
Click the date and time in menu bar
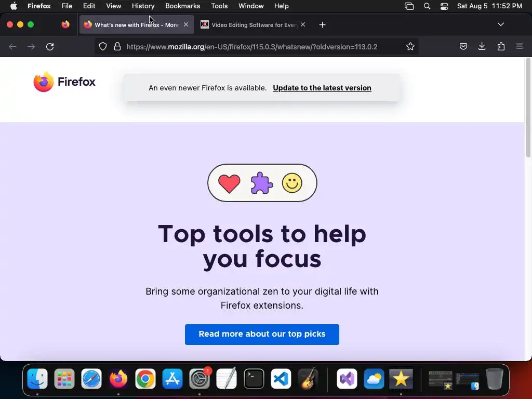pos(489,6)
